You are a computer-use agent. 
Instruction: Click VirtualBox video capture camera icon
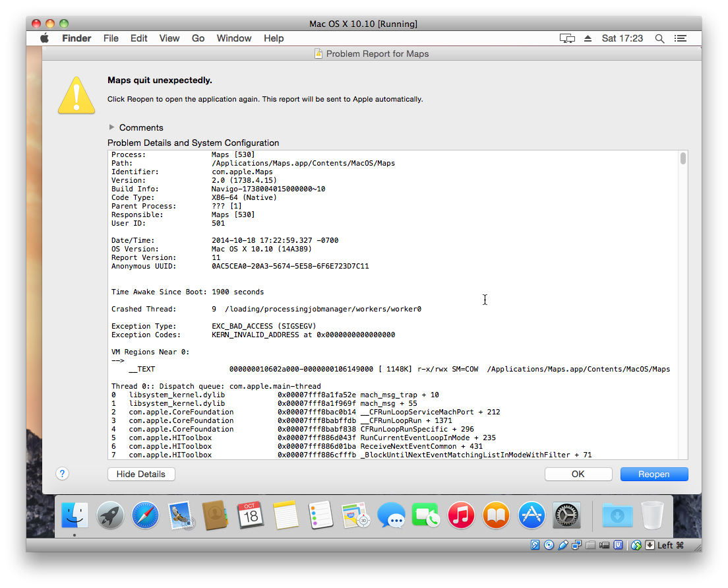pos(604,545)
